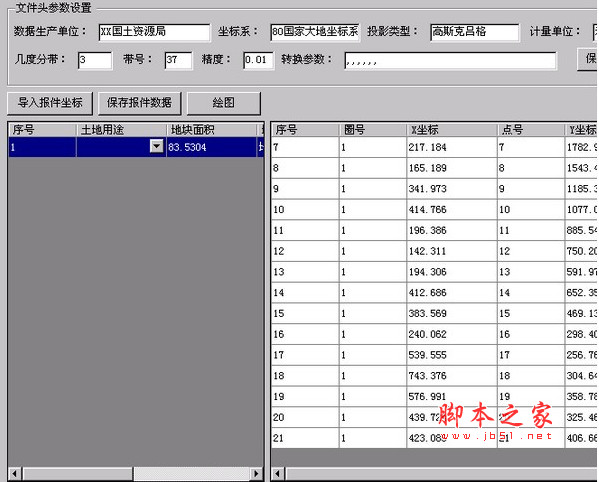
Task: Edit the 投影类型 field 高斯克吕格
Action: [475, 32]
